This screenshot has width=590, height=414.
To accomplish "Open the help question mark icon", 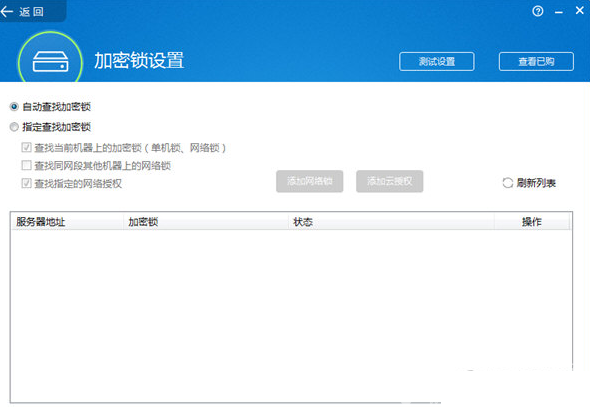I will [x=538, y=11].
